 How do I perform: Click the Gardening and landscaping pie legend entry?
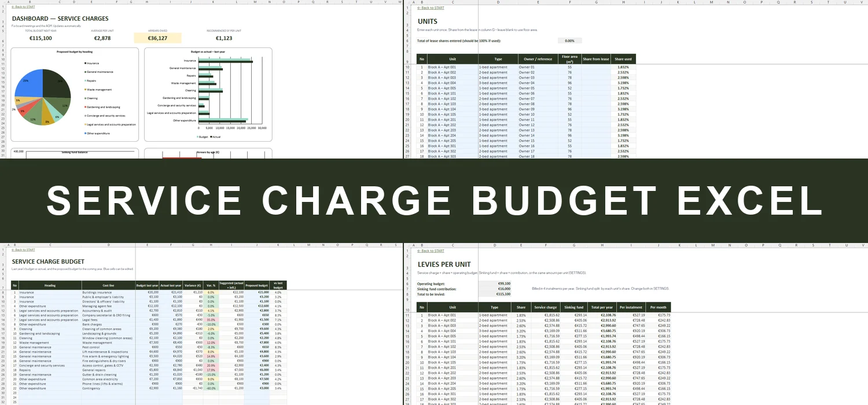pyautogui.click(x=102, y=107)
